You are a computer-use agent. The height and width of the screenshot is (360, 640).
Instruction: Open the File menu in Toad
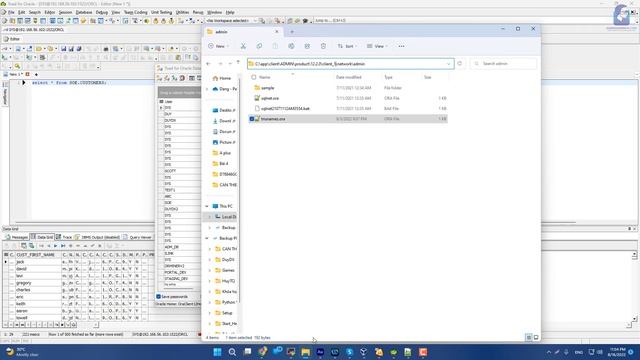pyautogui.click(x=11, y=13)
